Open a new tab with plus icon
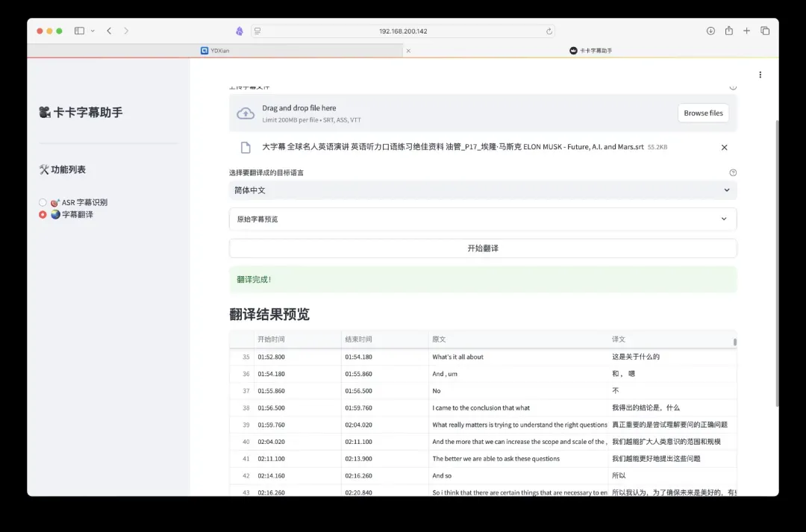Screen dimensions: 806x532 pos(746,31)
